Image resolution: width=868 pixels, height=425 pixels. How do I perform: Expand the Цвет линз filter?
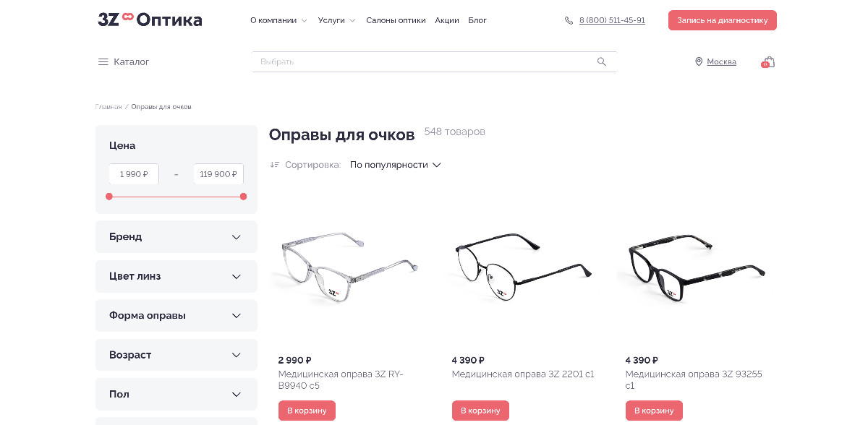pos(176,276)
